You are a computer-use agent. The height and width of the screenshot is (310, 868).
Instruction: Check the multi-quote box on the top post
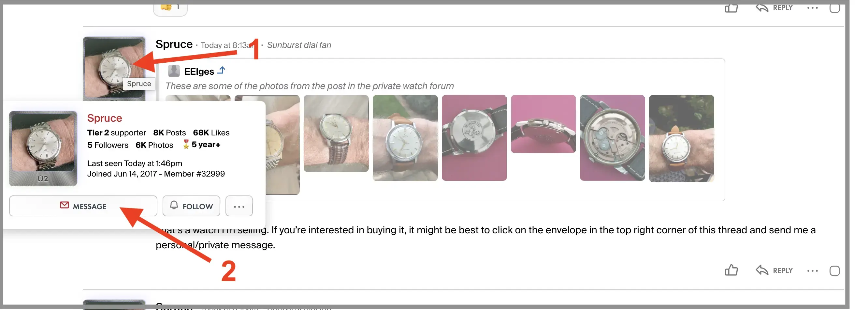pos(835,8)
